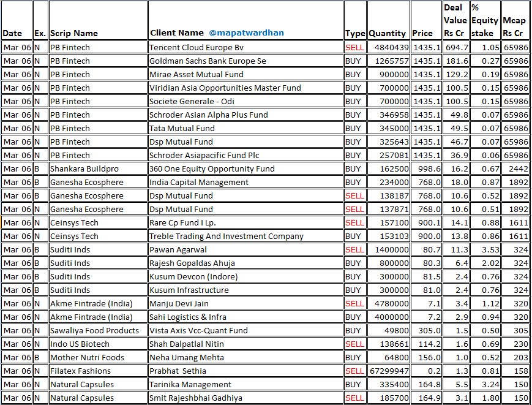Click the 'Societe Generale - Odi' cell
Screen dimensions: 532x405
(x=245, y=101)
